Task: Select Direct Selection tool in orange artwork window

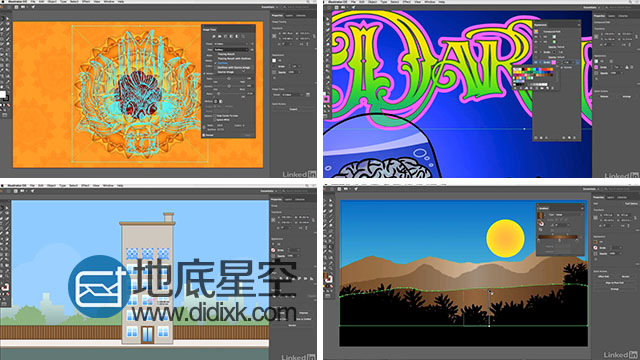Action: coord(8,18)
